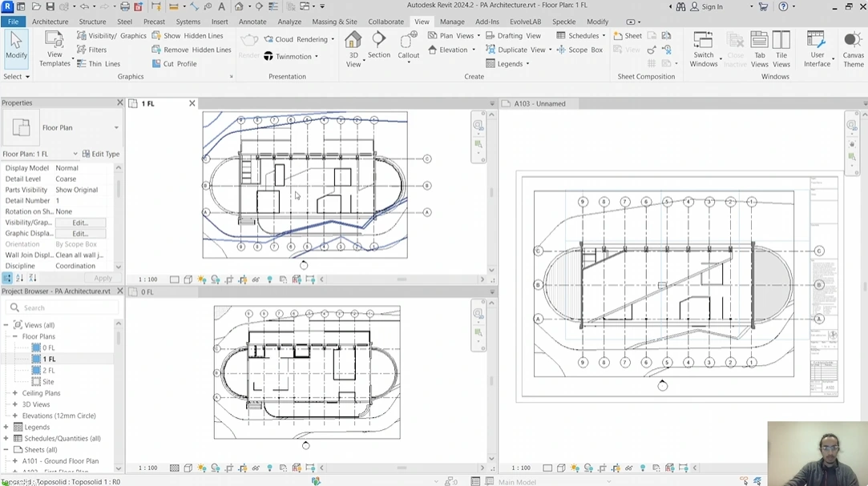Click the Tab Views icon
This screenshot has height=486, width=868.
click(x=759, y=48)
